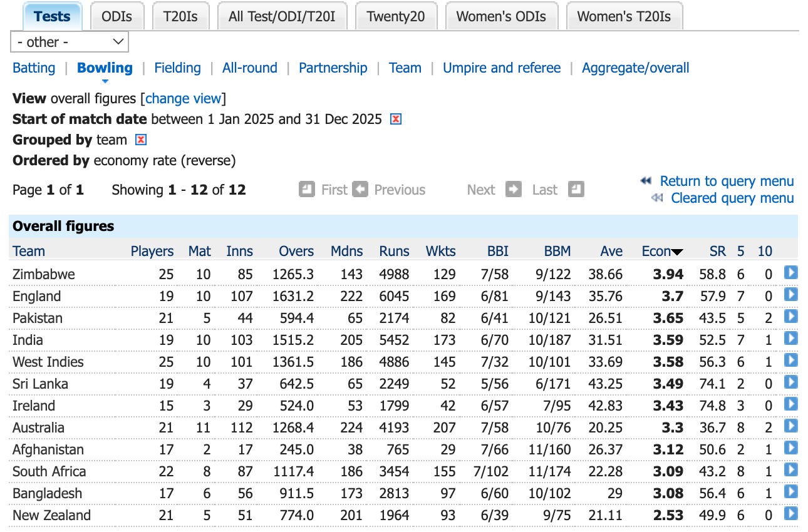The width and height of the screenshot is (808, 532).
Task: Click the Last page icon
Action: 576,189
